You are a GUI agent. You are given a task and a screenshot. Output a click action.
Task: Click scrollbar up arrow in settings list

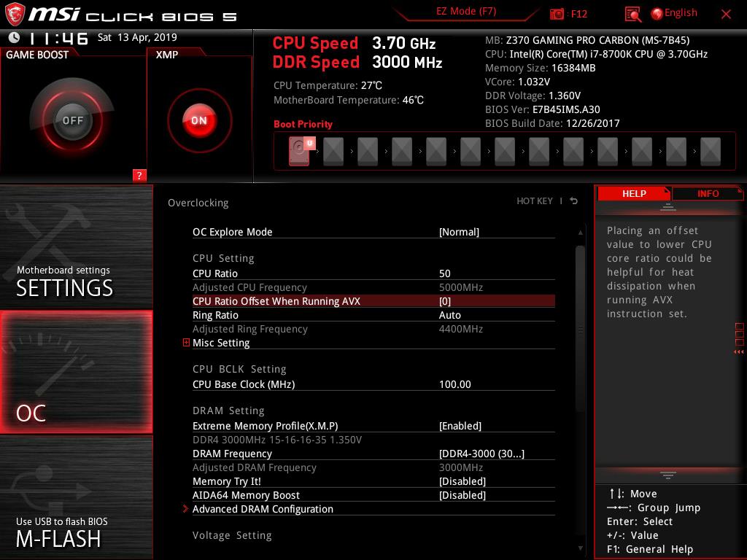click(580, 233)
